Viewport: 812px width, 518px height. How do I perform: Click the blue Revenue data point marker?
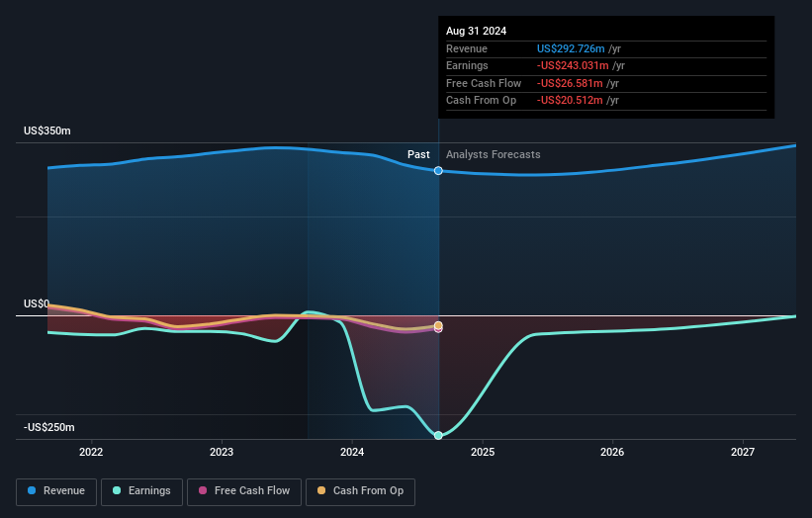(438, 171)
